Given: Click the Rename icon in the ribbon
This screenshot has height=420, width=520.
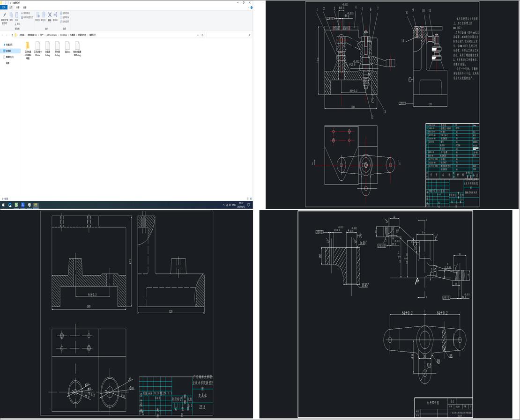Looking at the screenshot, I should (x=55, y=15).
